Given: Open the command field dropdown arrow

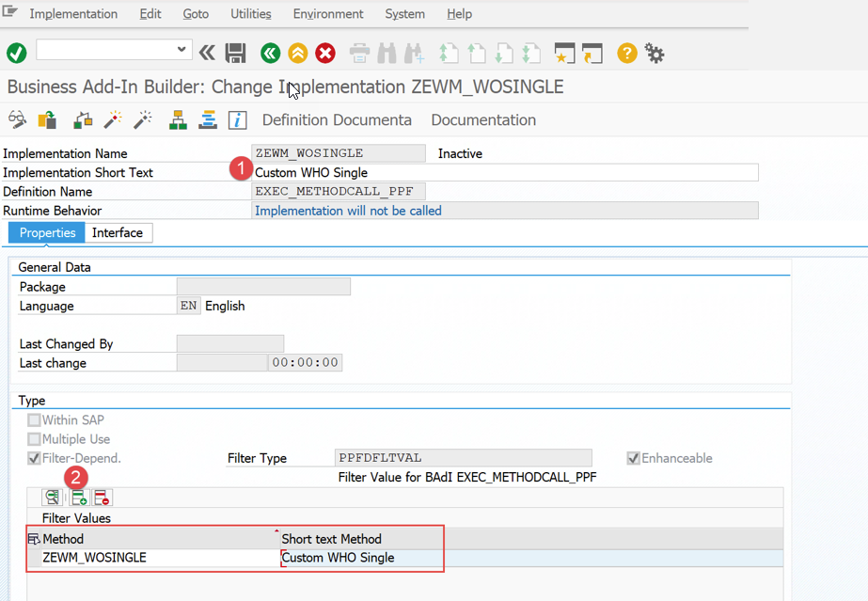Looking at the screenshot, I should coord(181,49).
